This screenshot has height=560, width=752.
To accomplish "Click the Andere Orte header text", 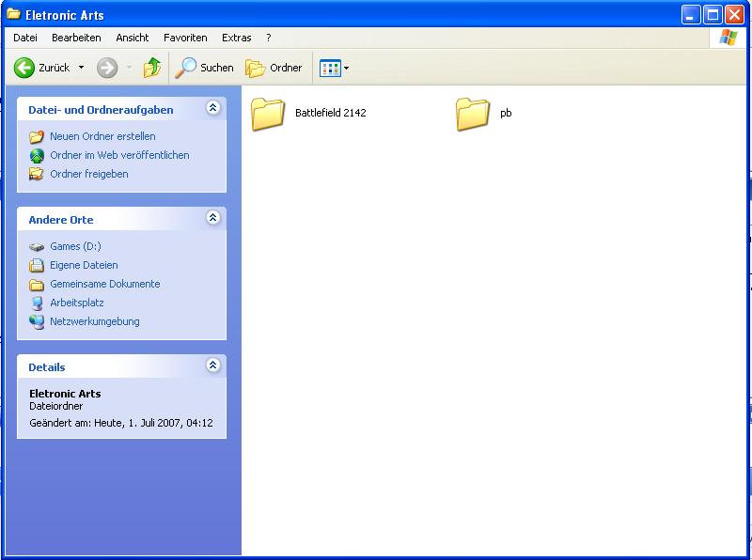I will (x=61, y=220).
